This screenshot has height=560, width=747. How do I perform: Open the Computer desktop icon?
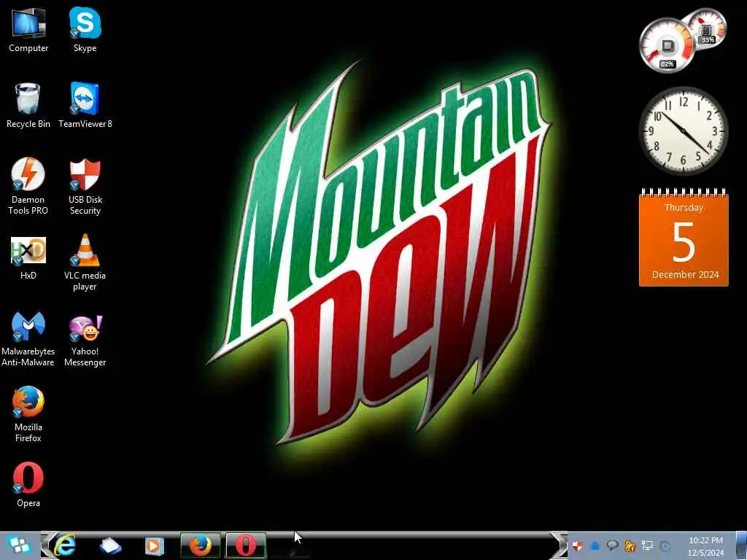[x=28, y=29]
